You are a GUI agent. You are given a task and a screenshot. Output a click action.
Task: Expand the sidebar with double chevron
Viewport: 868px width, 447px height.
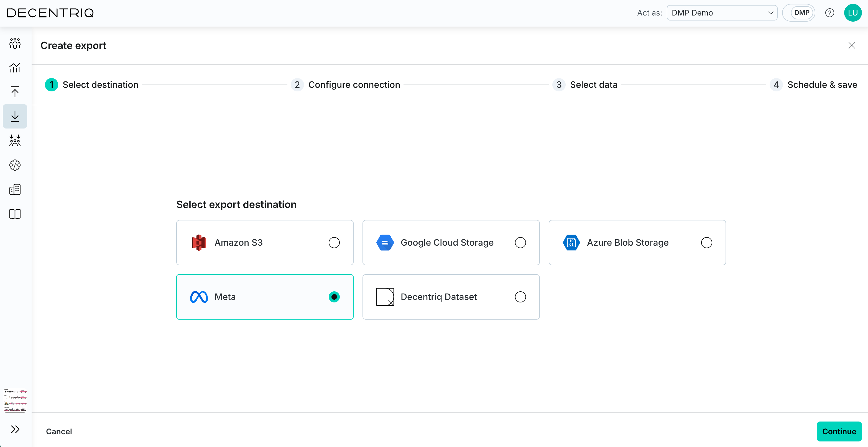[15, 429]
